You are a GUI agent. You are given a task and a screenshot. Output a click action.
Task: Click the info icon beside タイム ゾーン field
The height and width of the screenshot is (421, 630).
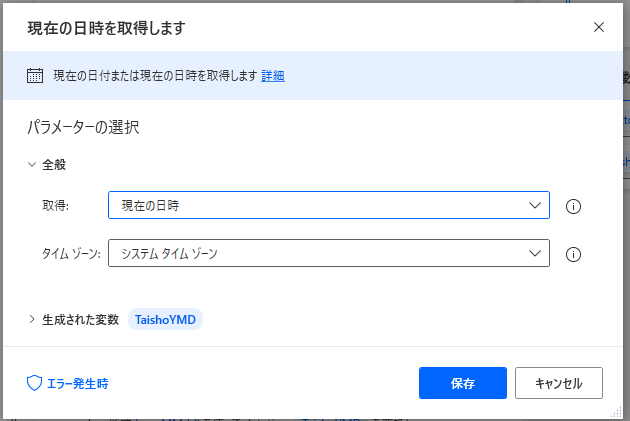coord(573,254)
